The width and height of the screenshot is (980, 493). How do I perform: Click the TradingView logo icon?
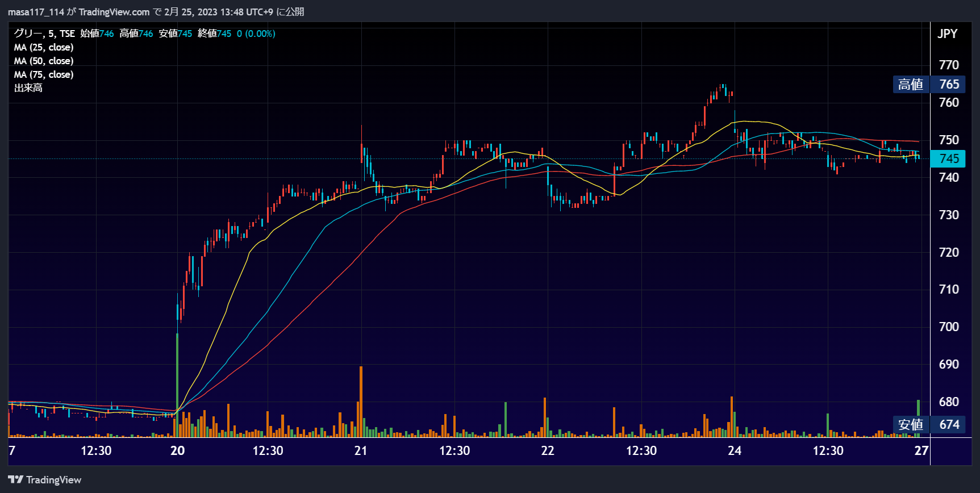15,480
